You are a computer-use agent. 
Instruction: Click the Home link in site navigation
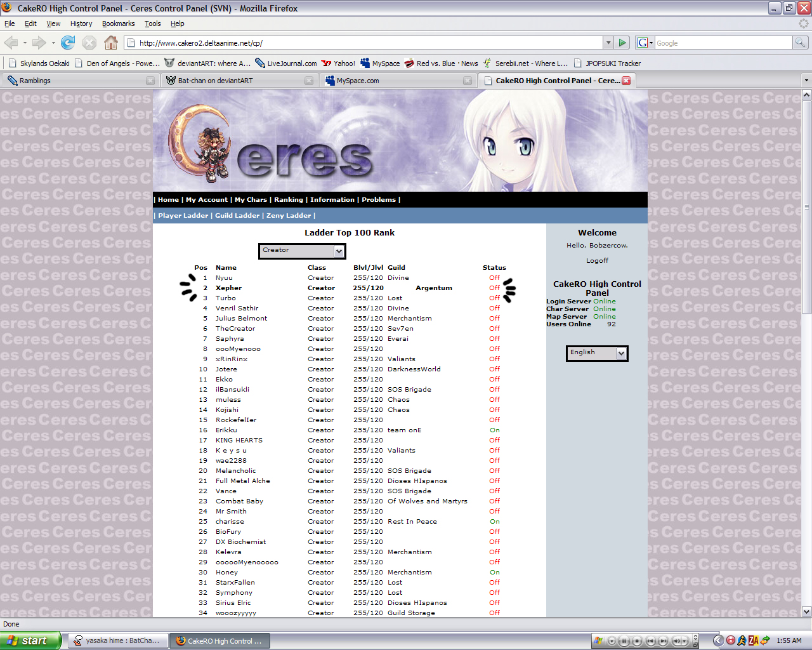(168, 200)
